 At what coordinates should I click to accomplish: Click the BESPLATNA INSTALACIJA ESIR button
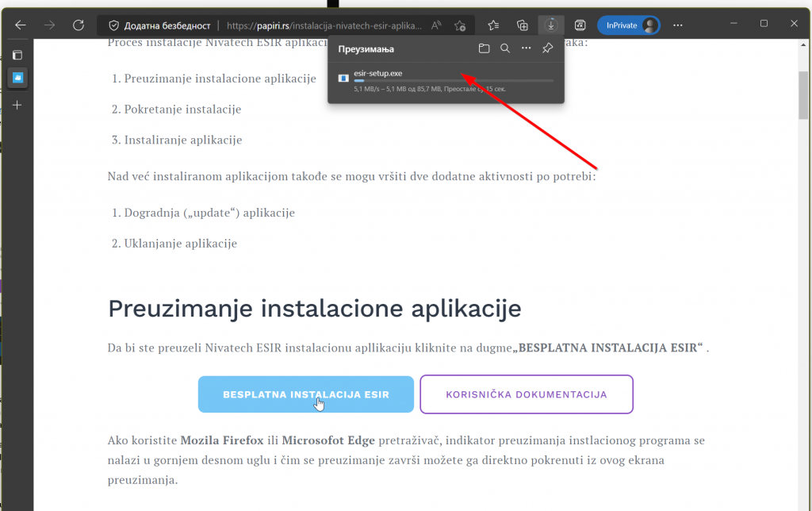pos(306,394)
